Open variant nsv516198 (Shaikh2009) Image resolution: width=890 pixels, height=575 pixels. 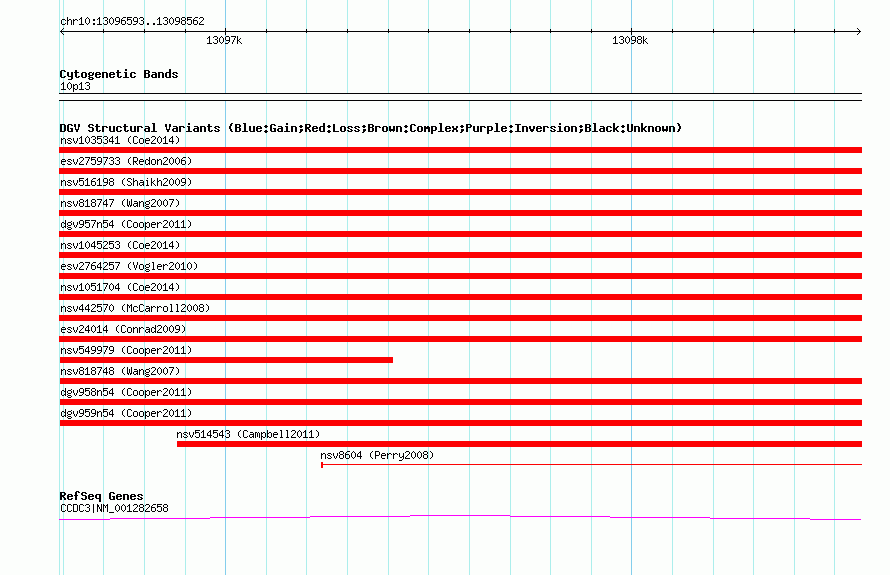click(x=126, y=182)
